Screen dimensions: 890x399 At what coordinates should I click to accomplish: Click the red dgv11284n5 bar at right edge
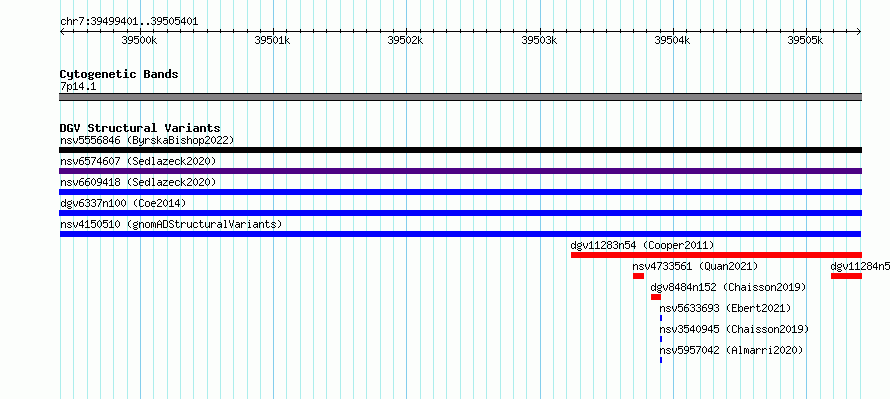click(x=846, y=276)
